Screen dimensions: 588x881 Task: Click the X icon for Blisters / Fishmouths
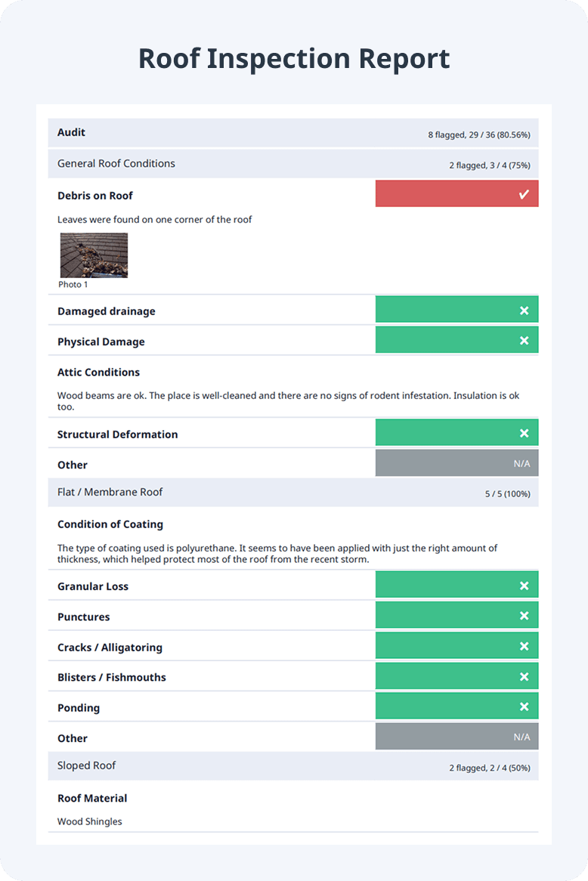(x=524, y=676)
